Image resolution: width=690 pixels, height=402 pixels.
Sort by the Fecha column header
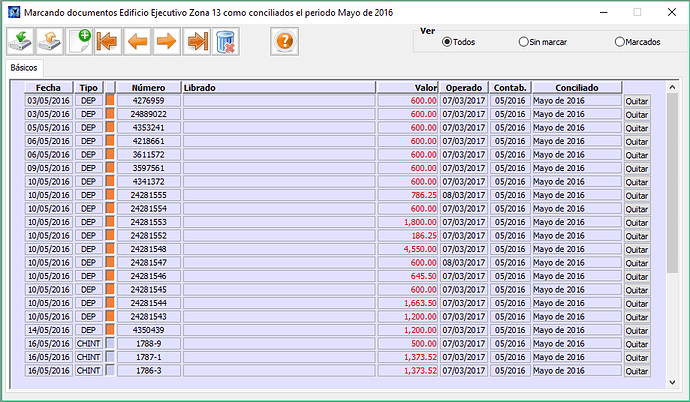point(47,88)
